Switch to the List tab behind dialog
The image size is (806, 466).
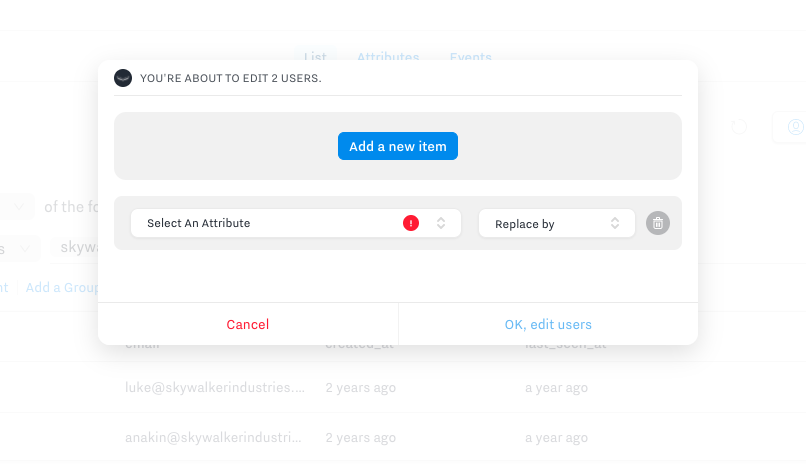click(x=315, y=55)
